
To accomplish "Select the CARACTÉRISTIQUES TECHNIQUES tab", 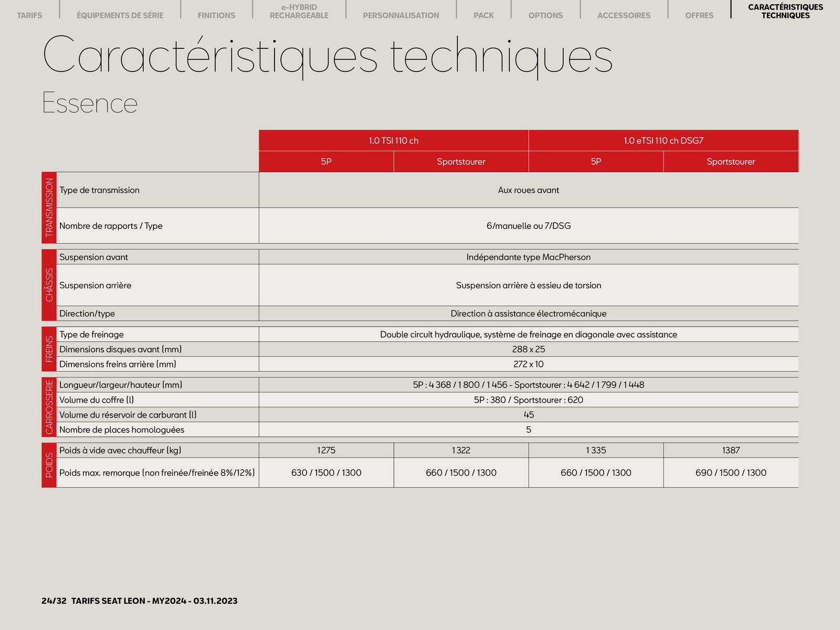I will click(x=785, y=11).
